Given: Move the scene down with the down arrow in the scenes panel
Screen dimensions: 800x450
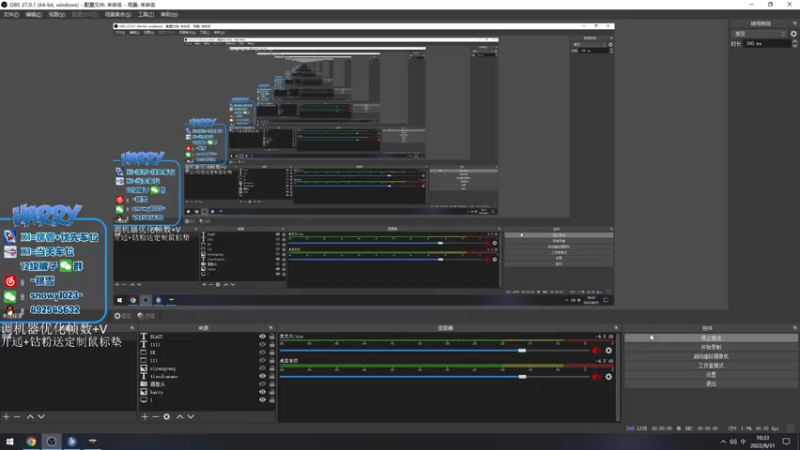Looking at the screenshot, I should (41, 417).
